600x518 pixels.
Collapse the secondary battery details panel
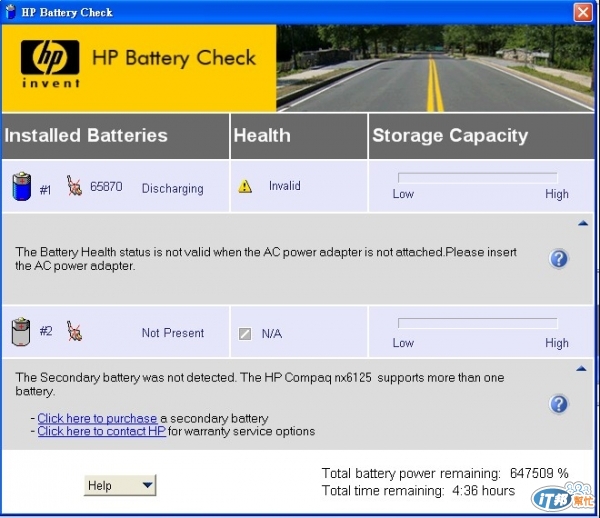pyautogui.click(x=581, y=369)
